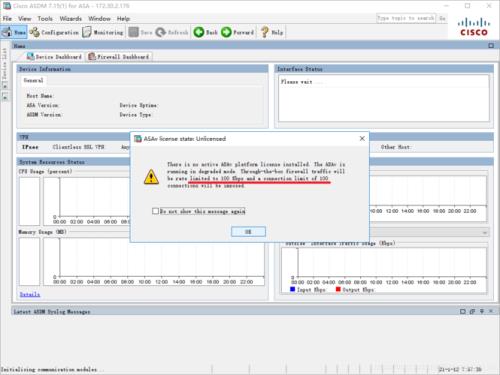The height and width of the screenshot is (375, 500).
Task: Maximize the Latest ASDM Syslog Messages panel
Action: (x=463, y=311)
